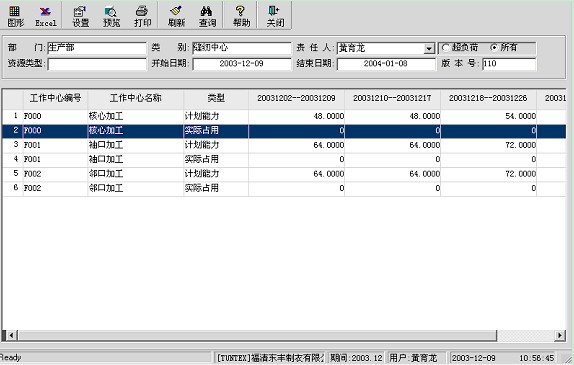Click the horizontal scrollbar right arrow

560,335
